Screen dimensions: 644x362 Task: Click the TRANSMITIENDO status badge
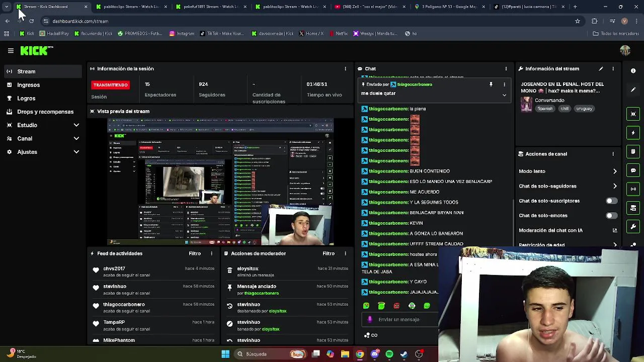(x=111, y=85)
